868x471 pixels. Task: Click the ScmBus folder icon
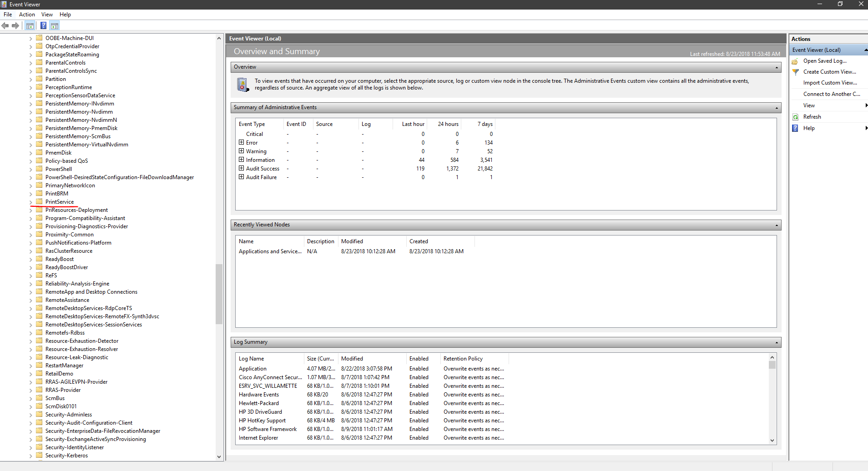(x=40, y=398)
